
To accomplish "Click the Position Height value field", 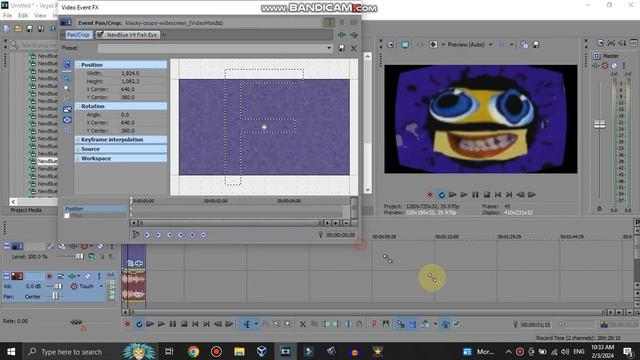I will point(130,81).
